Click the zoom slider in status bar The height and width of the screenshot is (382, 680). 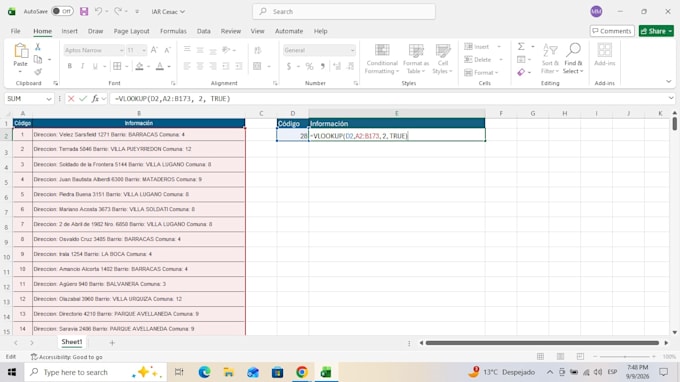[x=624, y=356]
